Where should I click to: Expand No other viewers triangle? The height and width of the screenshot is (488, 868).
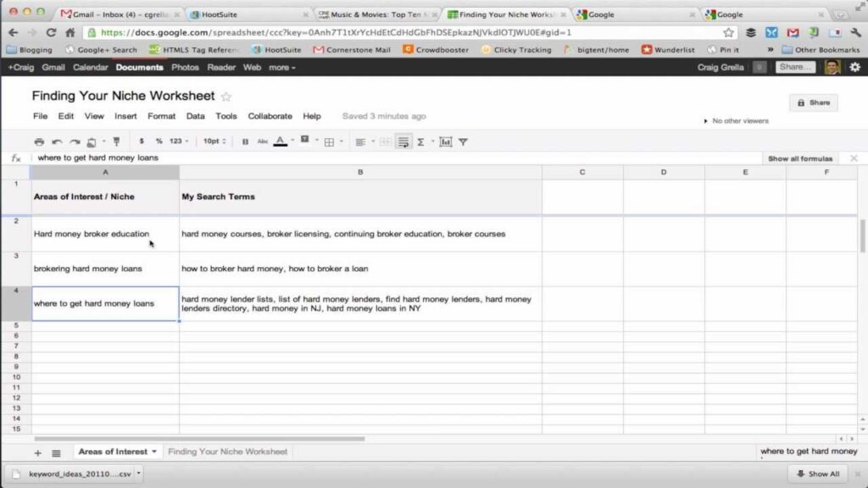(705, 121)
